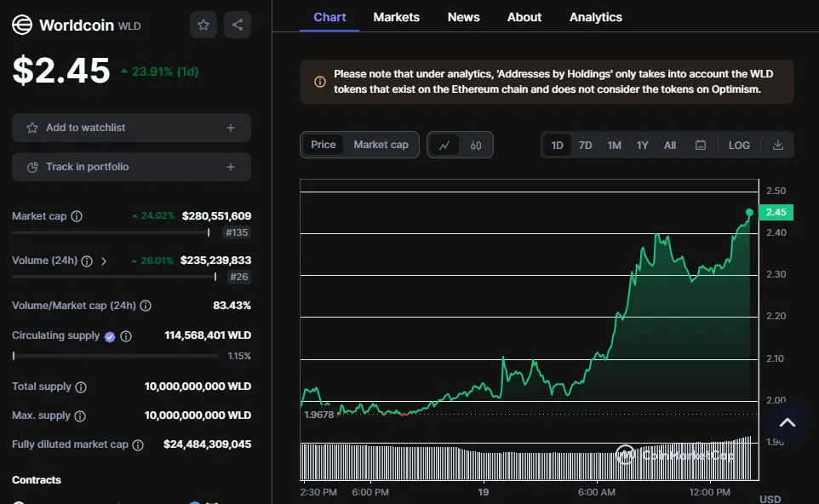Click the Total supply info icon

pyautogui.click(x=81, y=387)
